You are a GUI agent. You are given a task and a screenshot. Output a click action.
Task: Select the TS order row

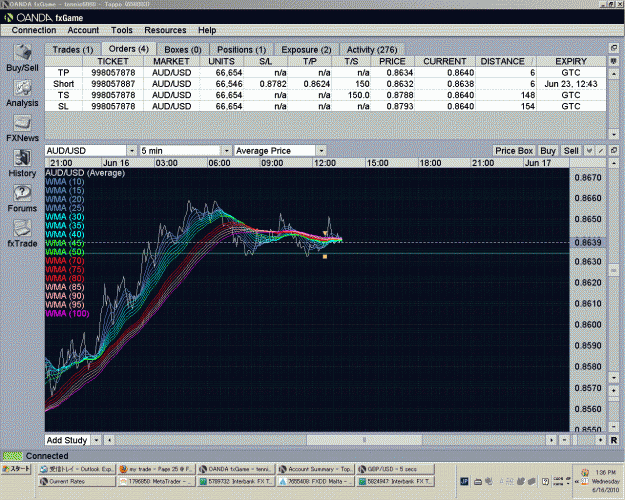click(325, 95)
